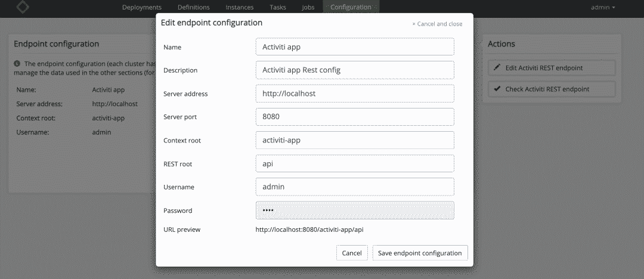Click the background Context root: label
This screenshot has width=644, height=279.
click(36, 119)
